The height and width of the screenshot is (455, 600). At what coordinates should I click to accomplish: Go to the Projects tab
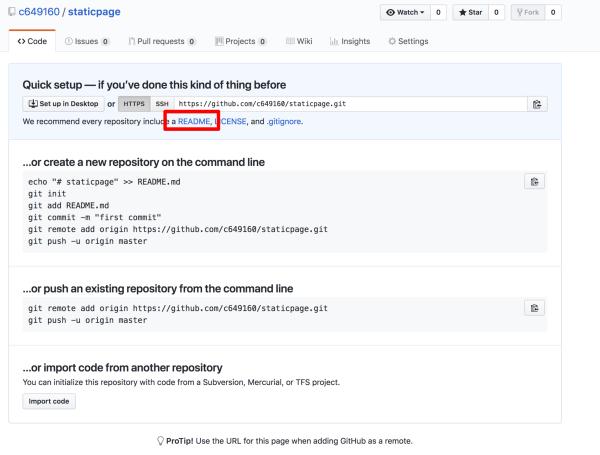pyautogui.click(x=240, y=41)
